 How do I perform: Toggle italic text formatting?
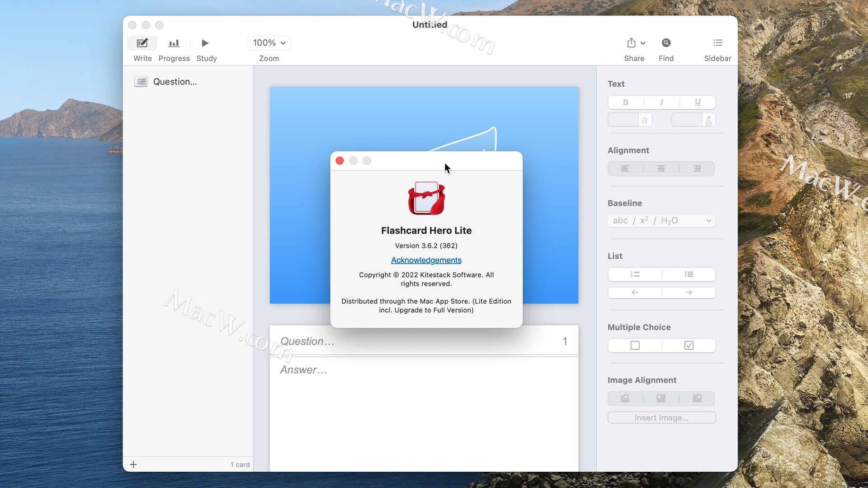pyautogui.click(x=661, y=103)
